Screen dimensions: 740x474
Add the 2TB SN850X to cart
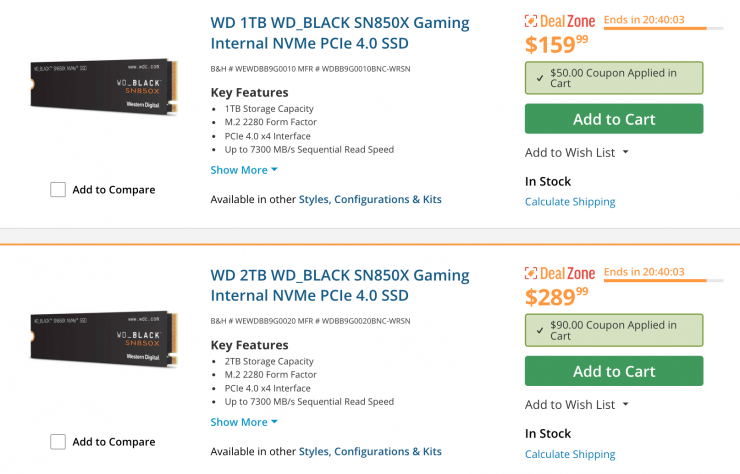coord(613,371)
